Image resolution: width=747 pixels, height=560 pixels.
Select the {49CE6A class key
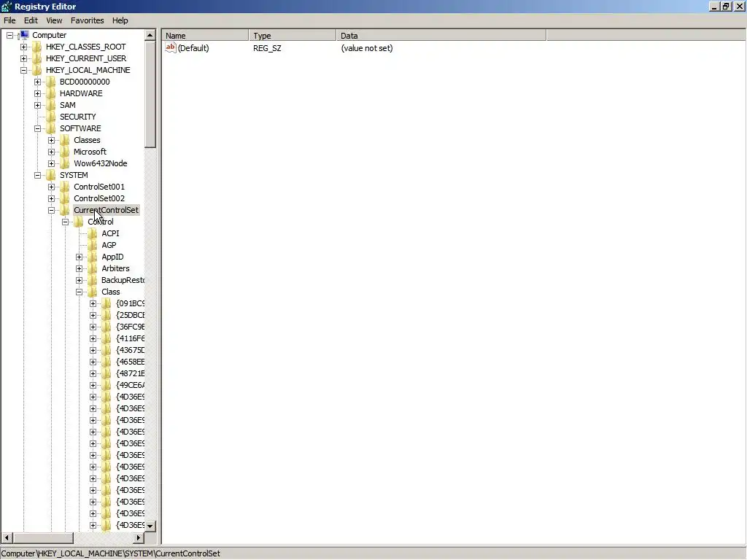coord(130,385)
